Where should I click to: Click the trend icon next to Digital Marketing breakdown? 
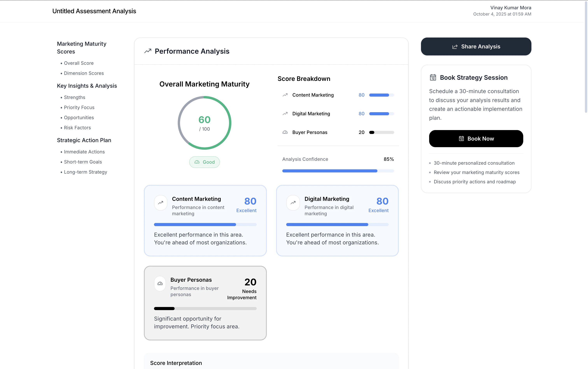285,114
